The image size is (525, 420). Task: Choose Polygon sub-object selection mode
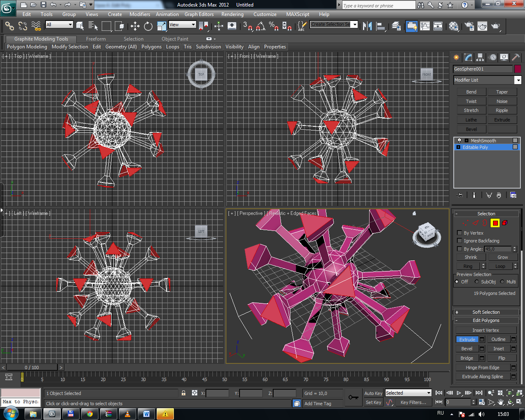(495, 223)
